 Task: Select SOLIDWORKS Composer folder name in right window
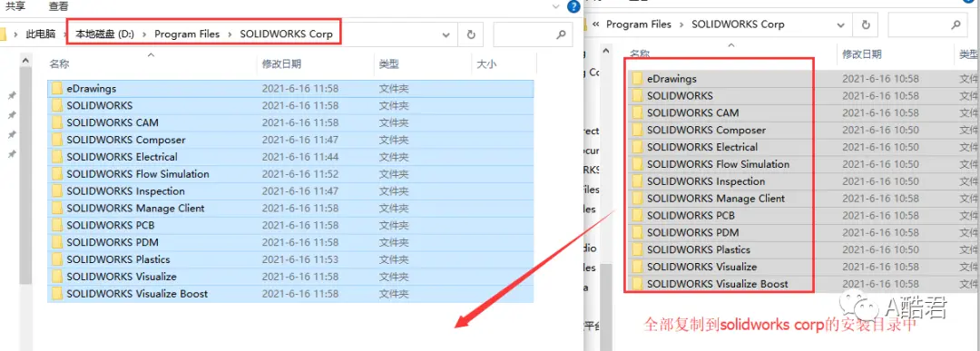706,130
